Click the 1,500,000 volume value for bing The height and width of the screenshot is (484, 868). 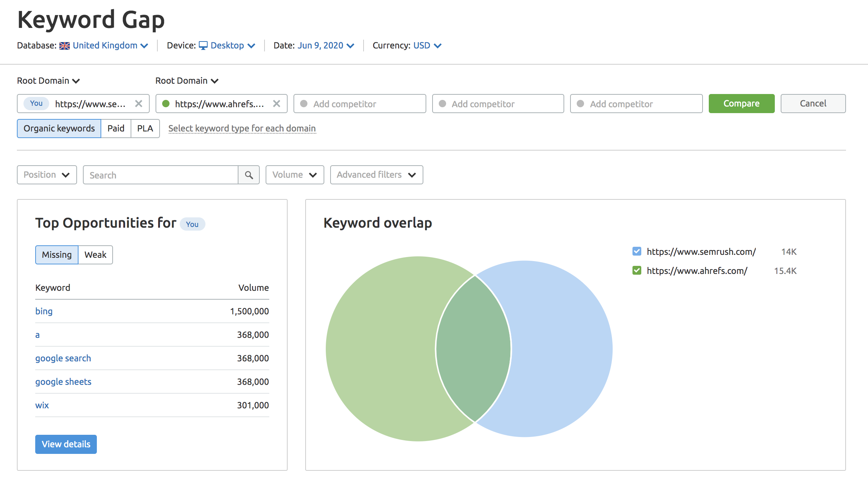point(249,311)
